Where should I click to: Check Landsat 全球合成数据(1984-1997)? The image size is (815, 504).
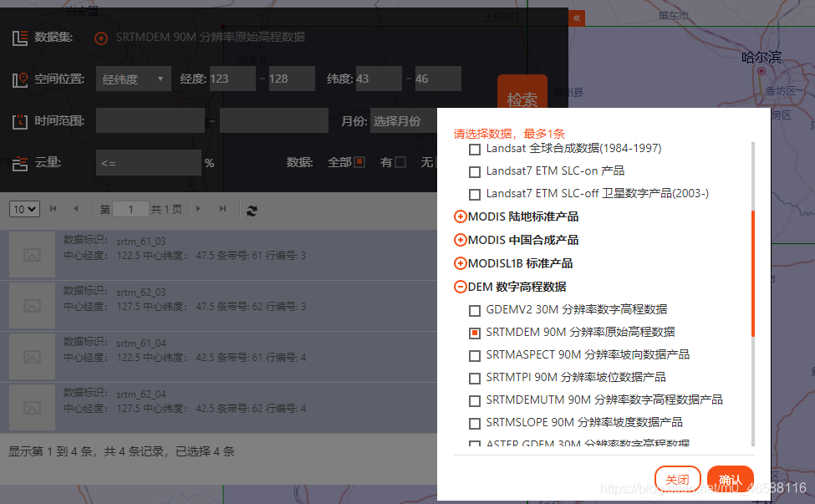(x=475, y=150)
